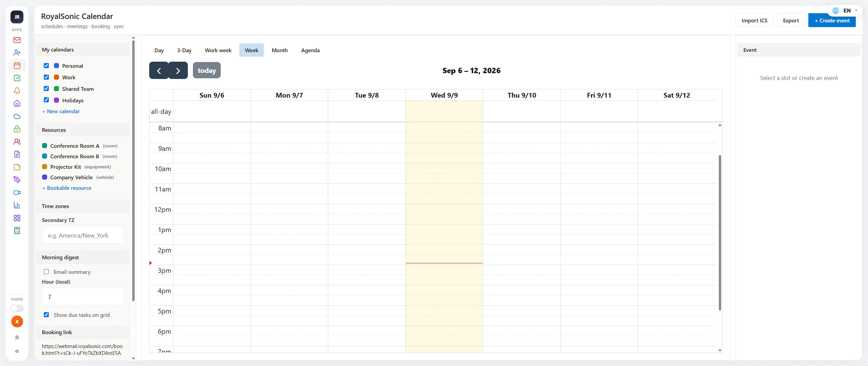This screenshot has height=366, width=868.
Task: Enable the Email summary checkbox
Action: coord(46,272)
